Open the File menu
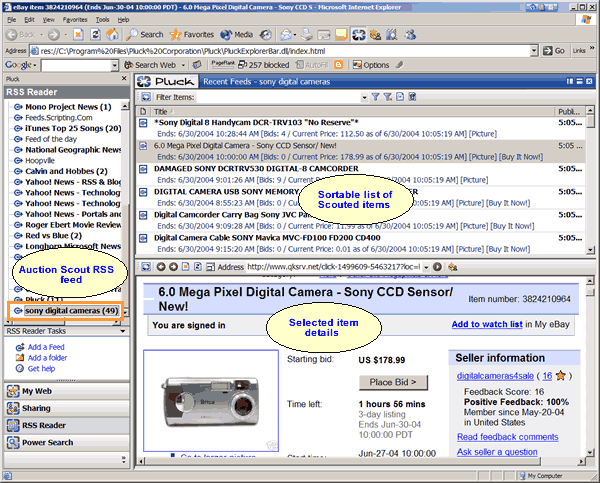This screenshot has width=600, height=483. pos(12,20)
